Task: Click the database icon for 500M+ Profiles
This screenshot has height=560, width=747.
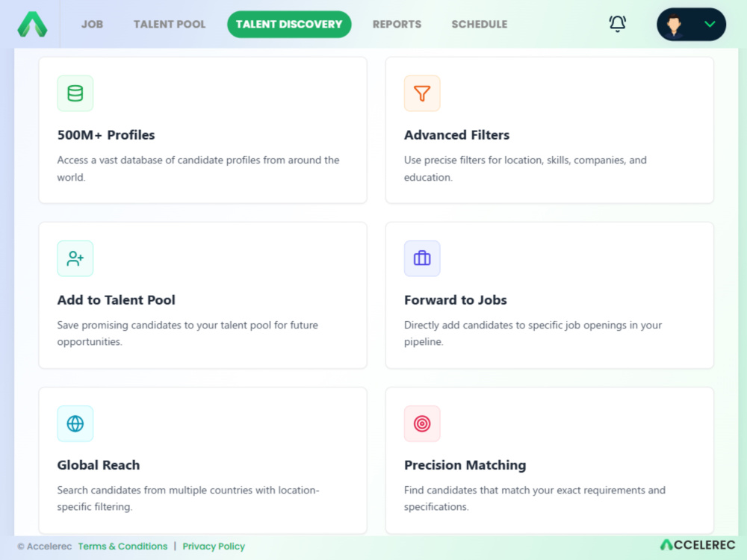Action: tap(75, 93)
